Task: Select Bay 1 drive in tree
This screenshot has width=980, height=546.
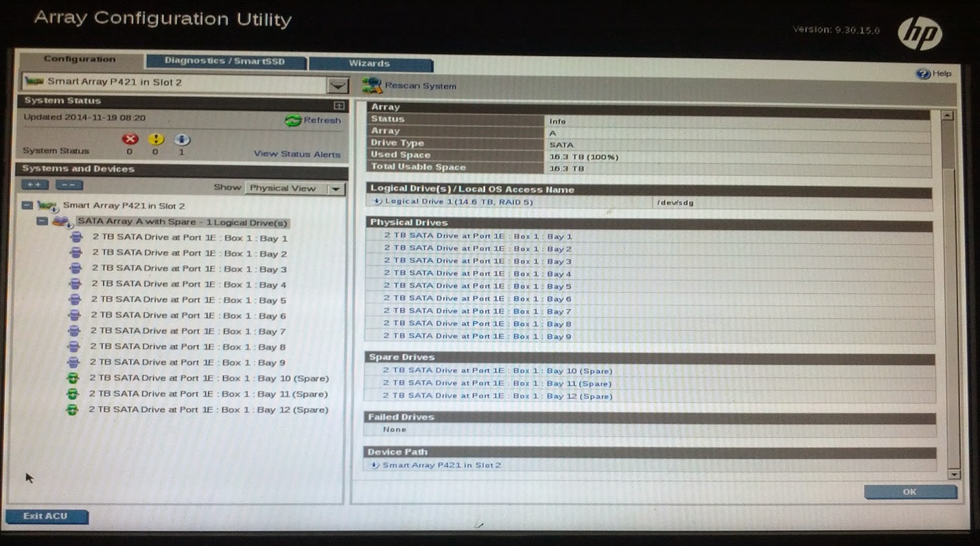Action: [190, 238]
